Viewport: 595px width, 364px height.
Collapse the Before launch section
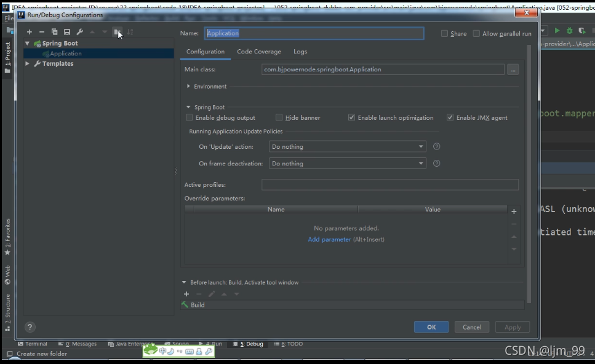pos(183,282)
